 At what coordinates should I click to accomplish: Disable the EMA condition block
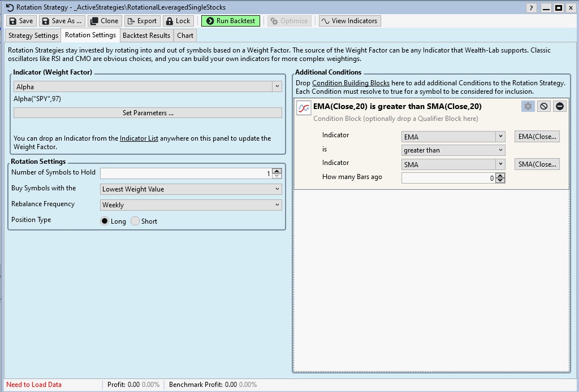(543, 106)
